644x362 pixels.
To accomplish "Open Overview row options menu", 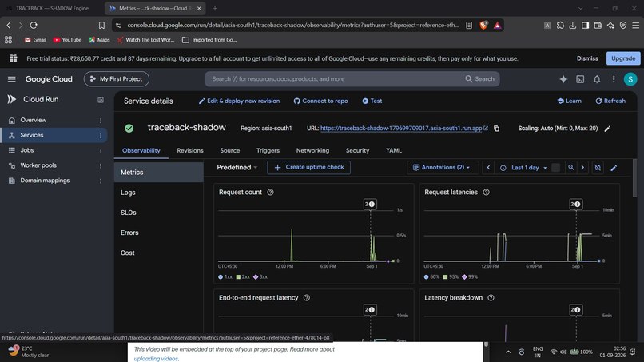I will pyautogui.click(x=101, y=121).
